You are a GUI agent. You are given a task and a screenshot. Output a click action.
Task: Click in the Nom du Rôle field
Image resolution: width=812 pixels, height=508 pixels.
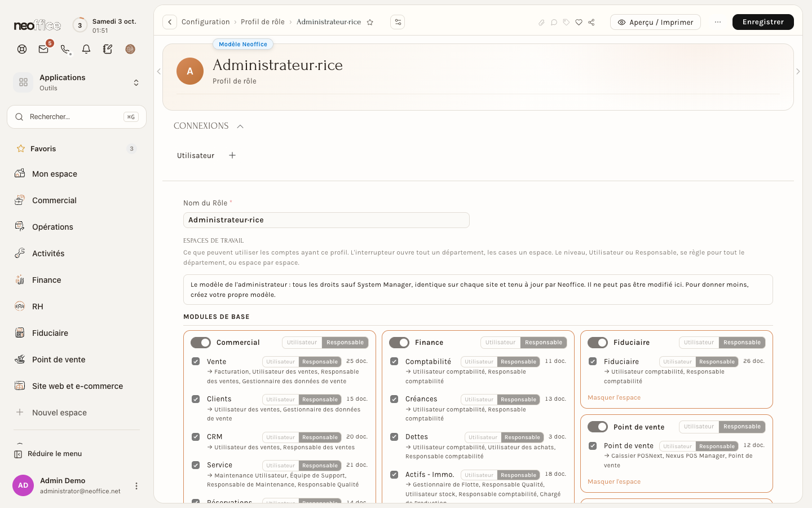(x=326, y=220)
